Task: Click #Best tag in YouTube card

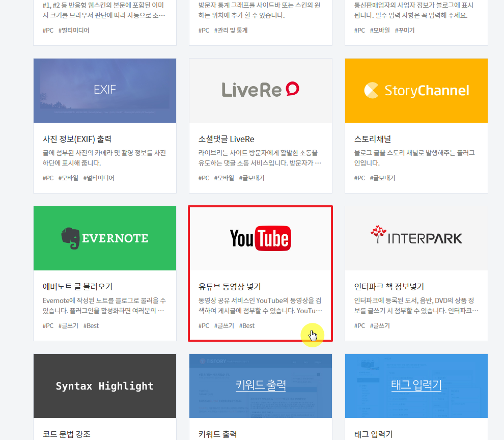Action: pyautogui.click(x=246, y=326)
